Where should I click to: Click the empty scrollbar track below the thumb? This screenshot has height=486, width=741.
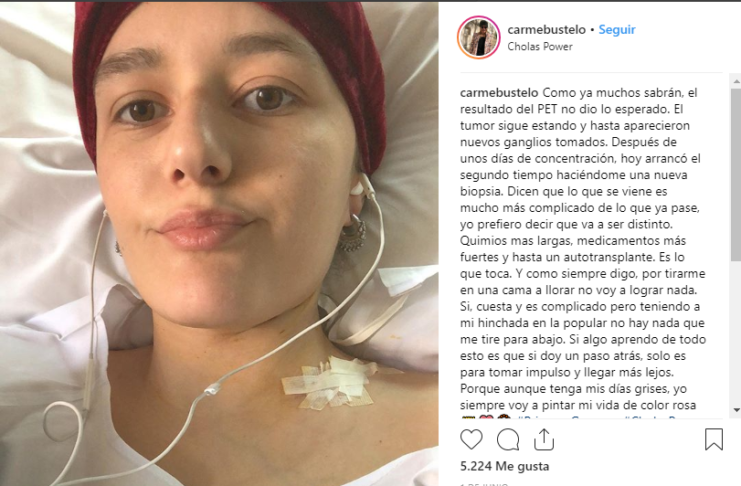[736, 332]
